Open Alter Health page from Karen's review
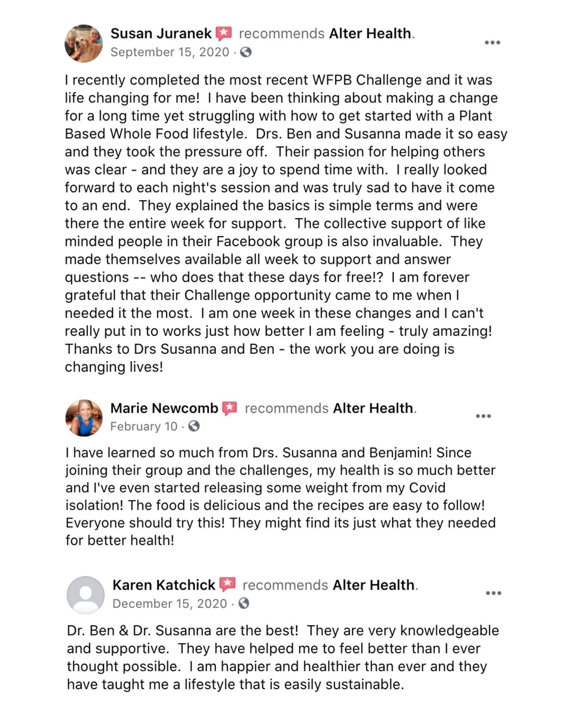Viewport: 562px width, 728px height. 373,585
